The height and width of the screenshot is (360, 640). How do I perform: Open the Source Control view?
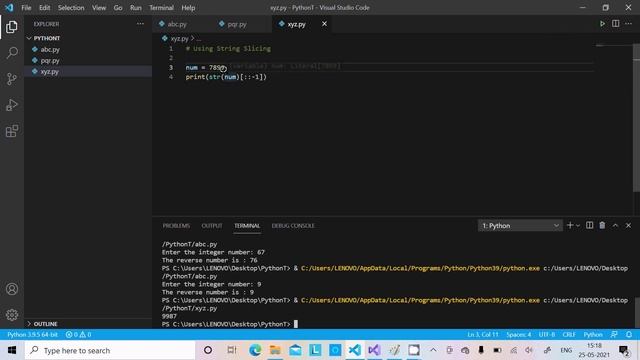[x=12, y=79]
